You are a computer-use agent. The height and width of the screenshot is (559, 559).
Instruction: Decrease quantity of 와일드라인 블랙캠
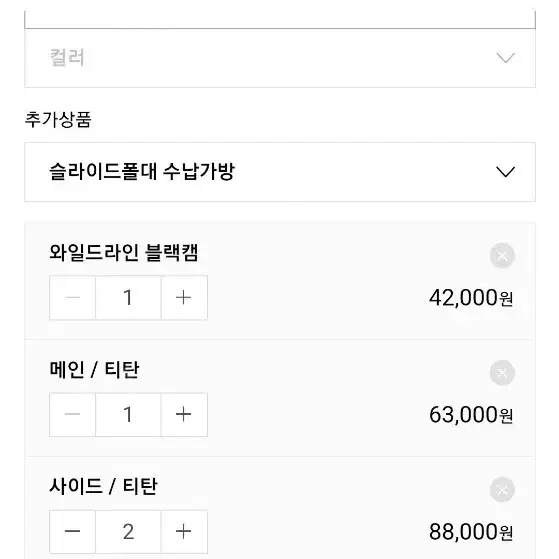tap(72, 298)
